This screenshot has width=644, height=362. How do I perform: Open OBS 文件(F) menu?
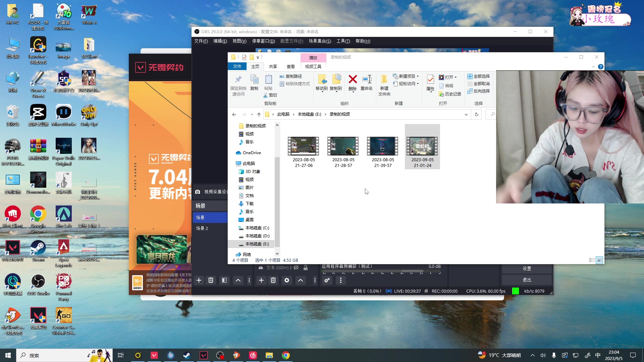(x=201, y=41)
